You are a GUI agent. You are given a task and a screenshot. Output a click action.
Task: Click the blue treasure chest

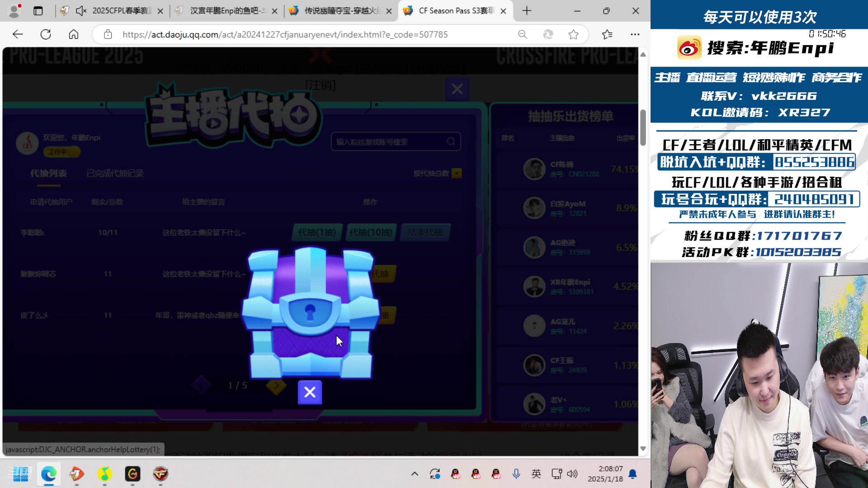tap(310, 312)
